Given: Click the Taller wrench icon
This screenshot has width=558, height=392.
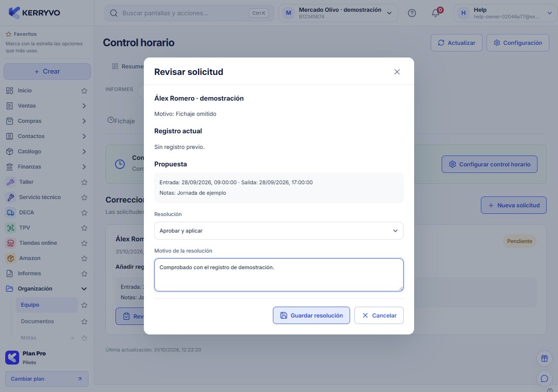Looking at the screenshot, I should click(x=10, y=182).
